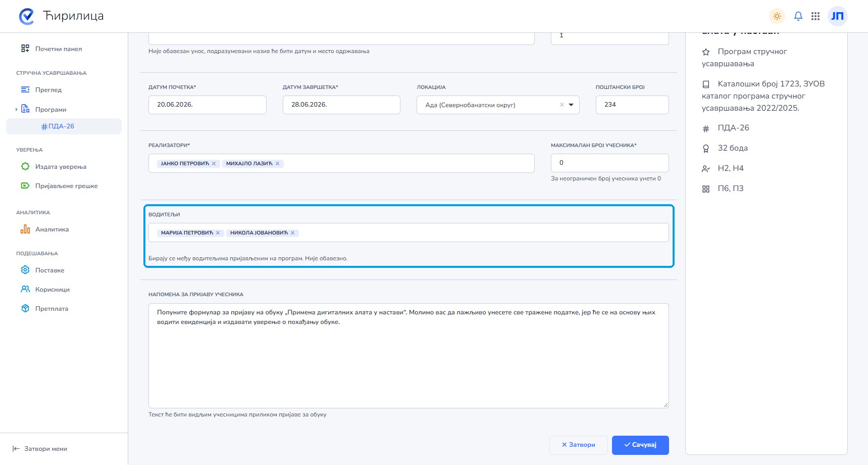Click the Затвори button
868x465 pixels.
click(578, 445)
